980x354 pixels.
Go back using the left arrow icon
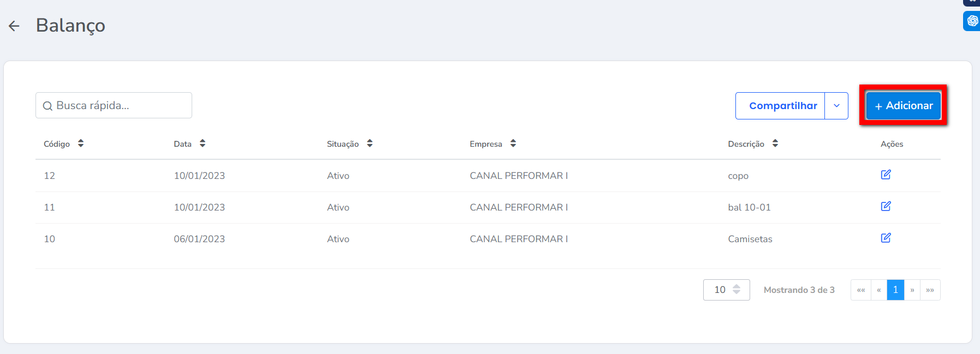[14, 26]
